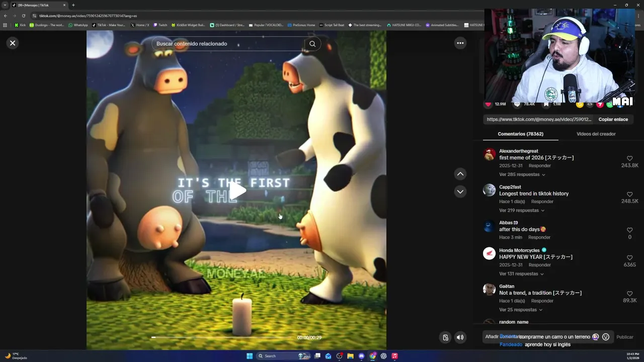Open the three-dots more options menu
The width and height of the screenshot is (644, 362).
460,43
